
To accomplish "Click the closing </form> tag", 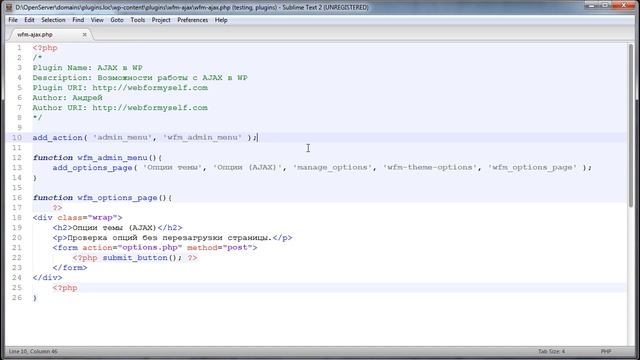I will (x=70, y=268).
